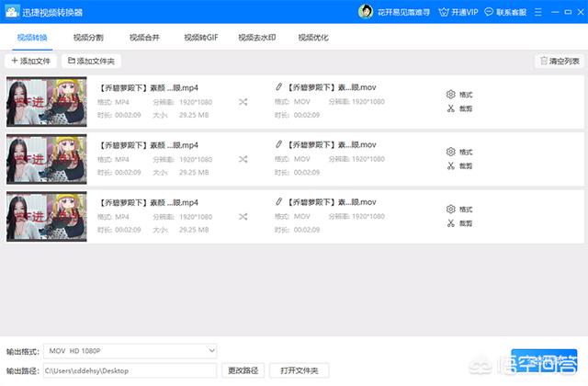Click third row source filename ending .mp4
Screen dimensions: 588x386
coord(148,203)
